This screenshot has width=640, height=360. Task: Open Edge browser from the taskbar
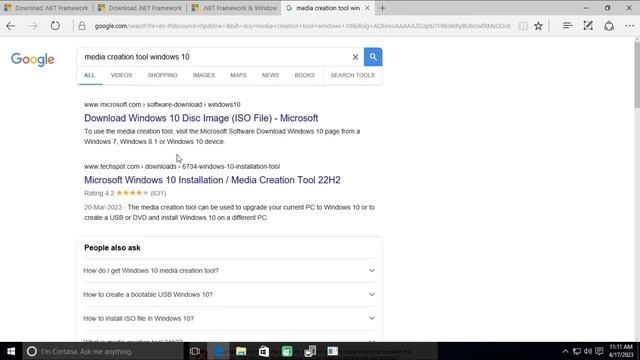pyautogui.click(x=219, y=351)
